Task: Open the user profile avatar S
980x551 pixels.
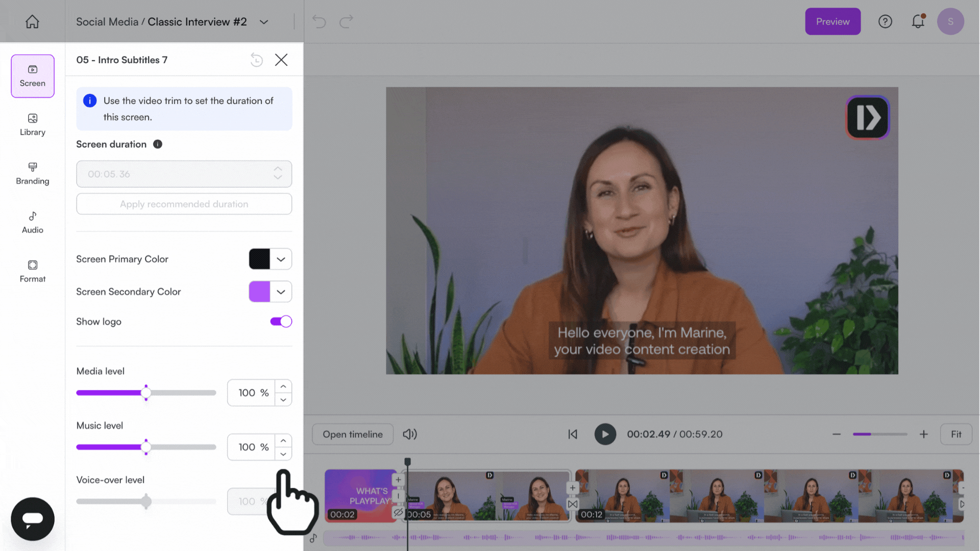Action: (950, 21)
